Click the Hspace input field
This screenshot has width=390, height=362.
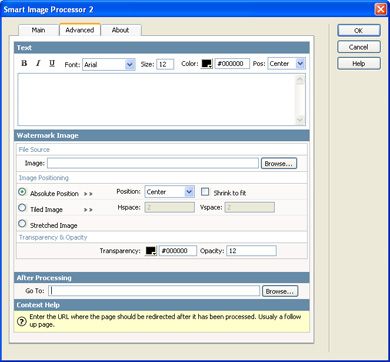pyautogui.click(x=169, y=208)
